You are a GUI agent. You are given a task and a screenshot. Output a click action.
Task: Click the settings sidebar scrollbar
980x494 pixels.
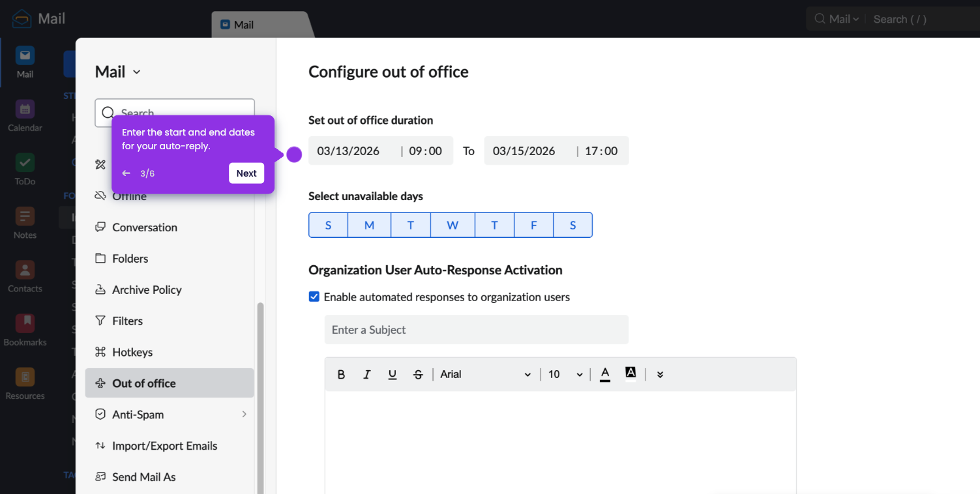pos(261,398)
